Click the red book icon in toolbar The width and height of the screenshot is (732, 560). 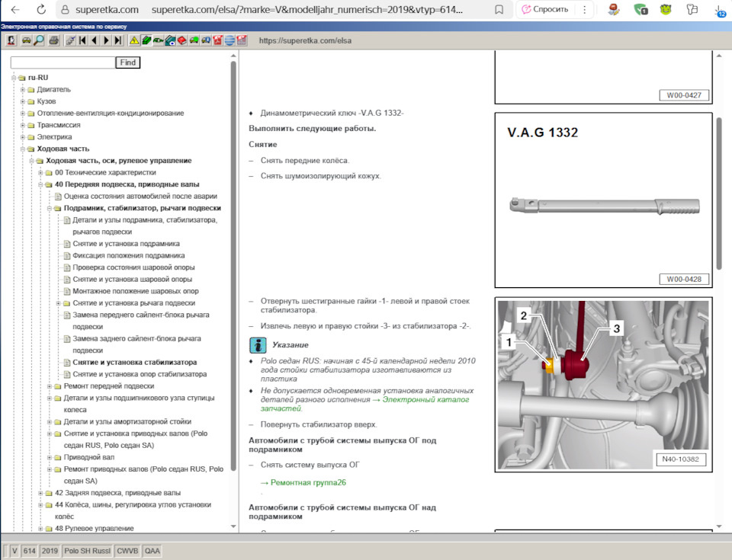click(182, 40)
